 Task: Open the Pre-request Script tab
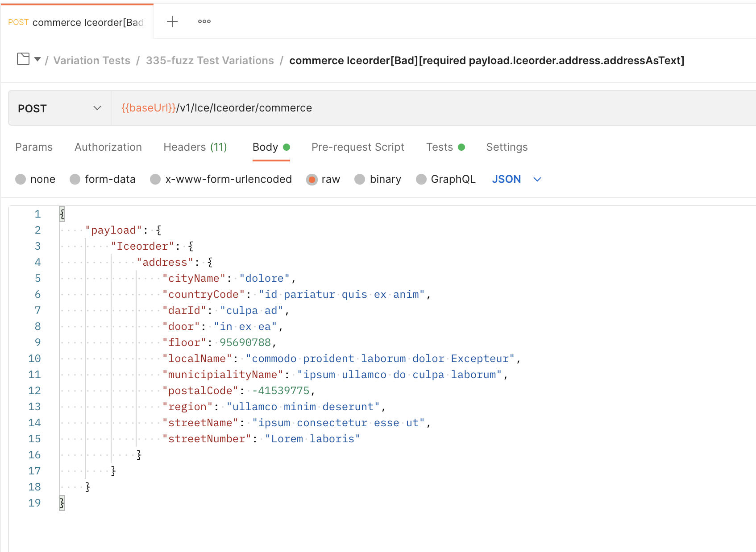click(x=357, y=147)
